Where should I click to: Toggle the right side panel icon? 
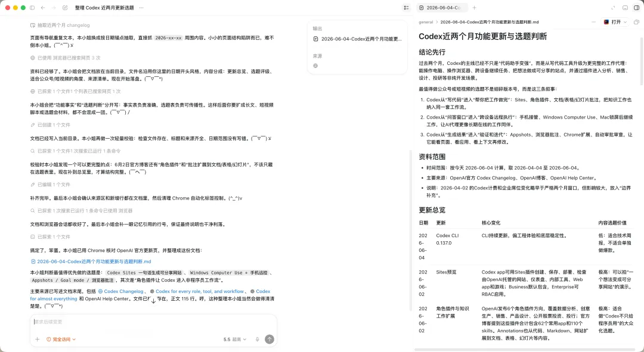tap(637, 8)
